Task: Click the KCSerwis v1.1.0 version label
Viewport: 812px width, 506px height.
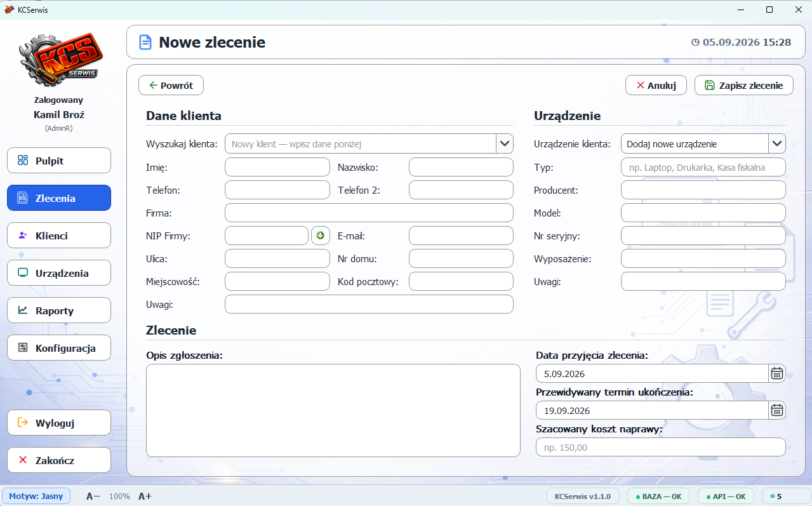Action: 583,496
